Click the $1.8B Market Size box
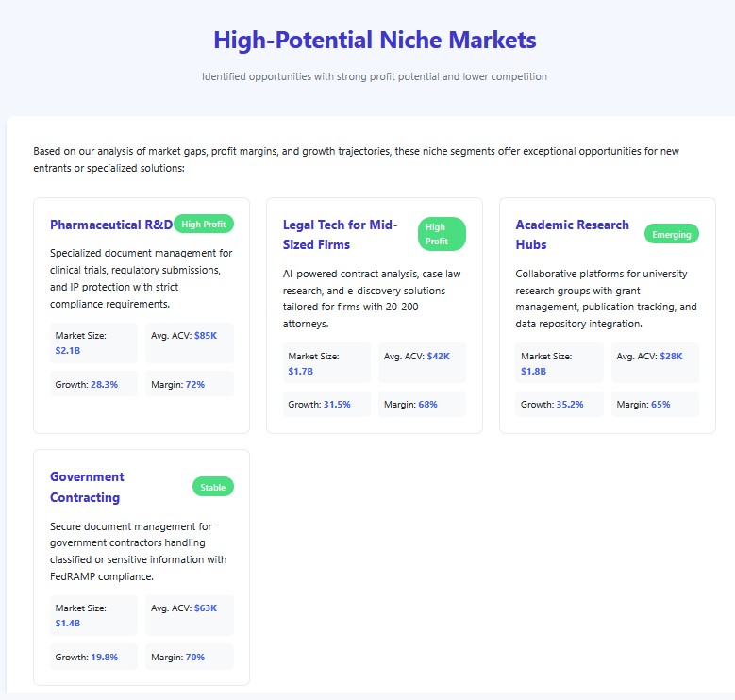This screenshot has width=735, height=700. tap(560, 362)
